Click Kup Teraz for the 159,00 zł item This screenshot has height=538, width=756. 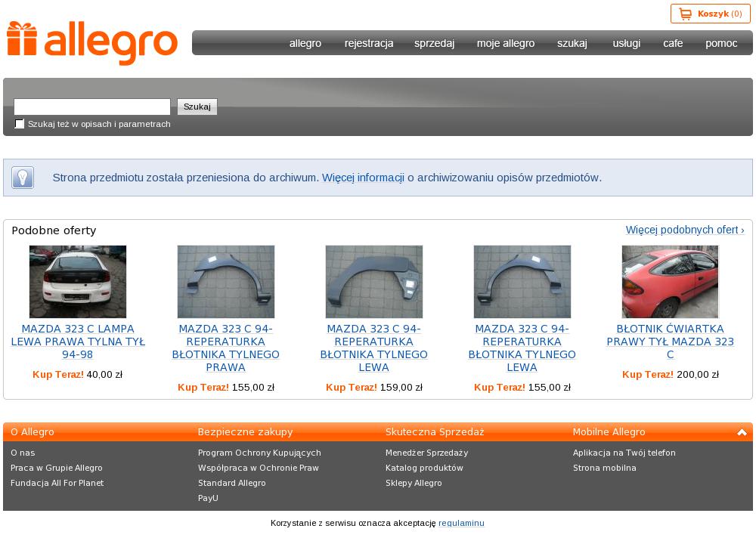point(352,388)
